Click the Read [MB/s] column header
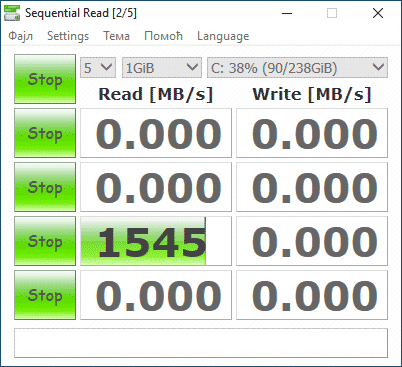 point(156,94)
